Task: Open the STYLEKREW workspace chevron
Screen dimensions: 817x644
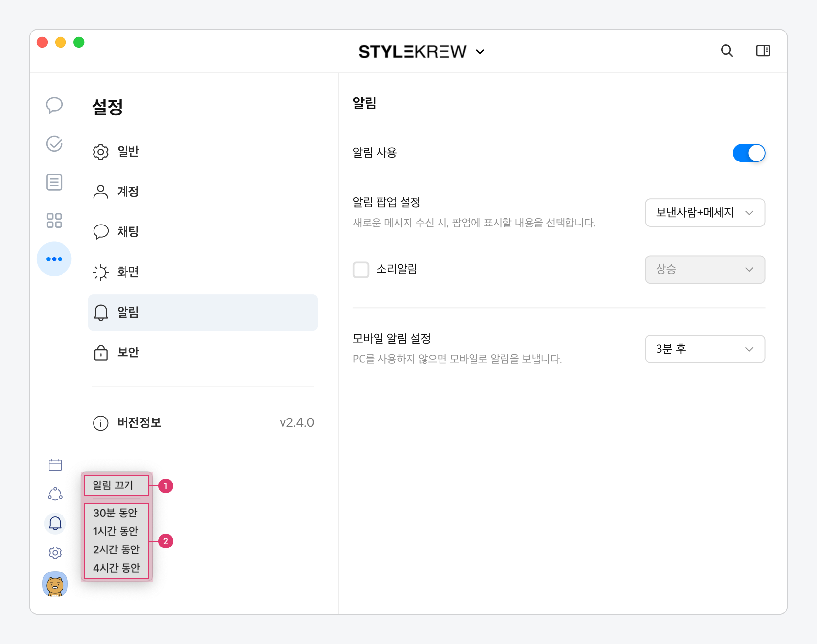Action: click(480, 52)
